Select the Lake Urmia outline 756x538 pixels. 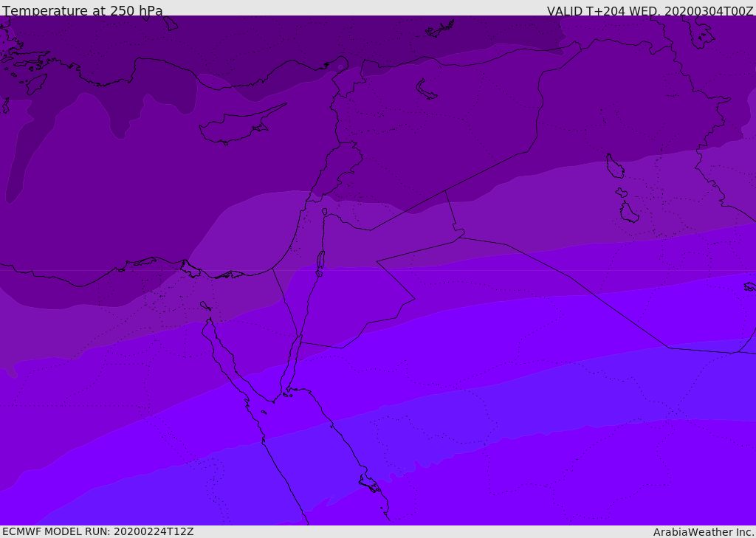702,32
